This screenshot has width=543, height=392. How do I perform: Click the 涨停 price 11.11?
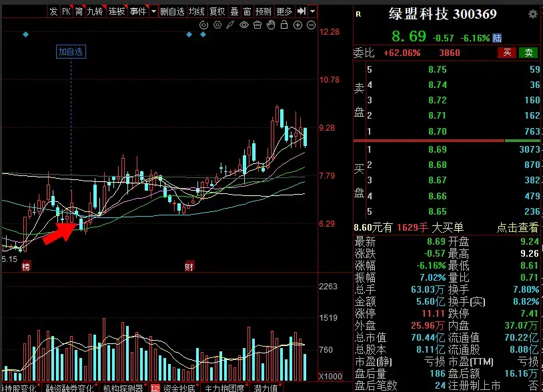tap(433, 314)
